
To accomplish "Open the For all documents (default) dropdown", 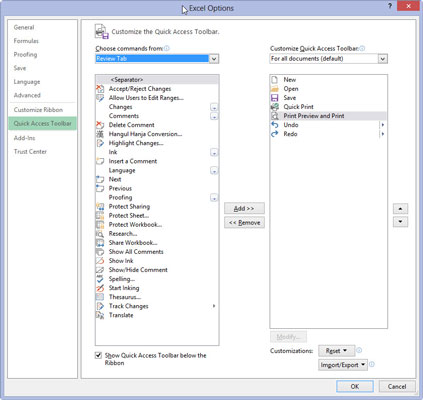I will tap(383, 59).
